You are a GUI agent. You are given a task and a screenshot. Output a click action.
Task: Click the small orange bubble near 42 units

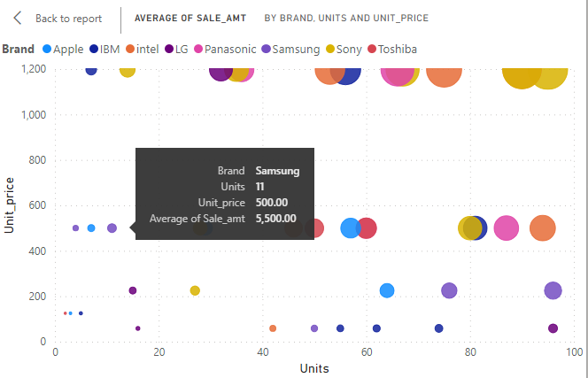[273, 328]
